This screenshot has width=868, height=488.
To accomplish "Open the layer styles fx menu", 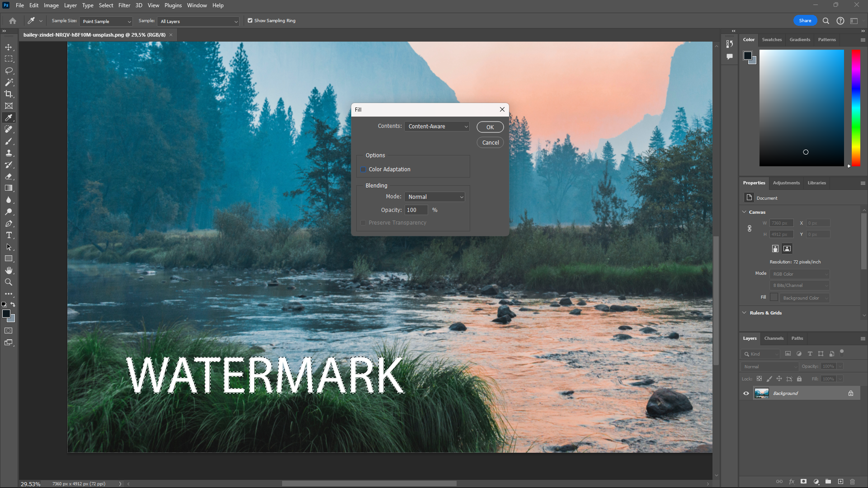I will (x=792, y=482).
